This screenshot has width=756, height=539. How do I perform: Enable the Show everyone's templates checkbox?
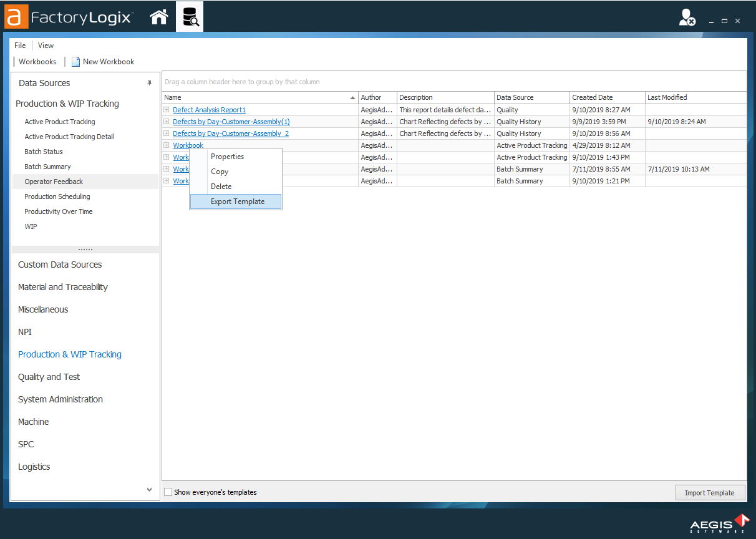tap(168, 492)
